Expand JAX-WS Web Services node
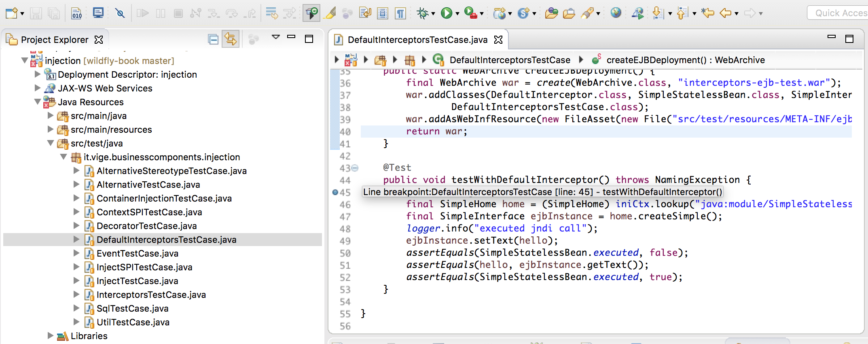This screenshot has width=868, height=344. [x=38, y=88]
